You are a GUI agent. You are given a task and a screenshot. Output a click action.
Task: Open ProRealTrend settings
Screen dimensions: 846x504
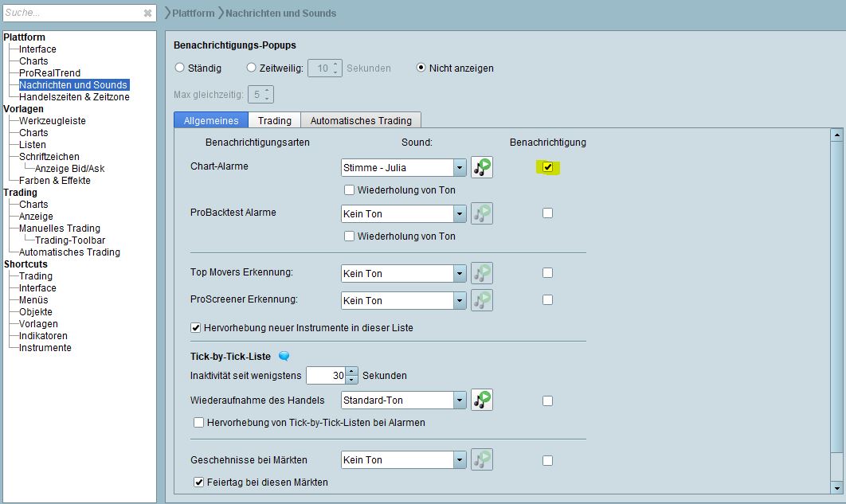coord(49,72)
